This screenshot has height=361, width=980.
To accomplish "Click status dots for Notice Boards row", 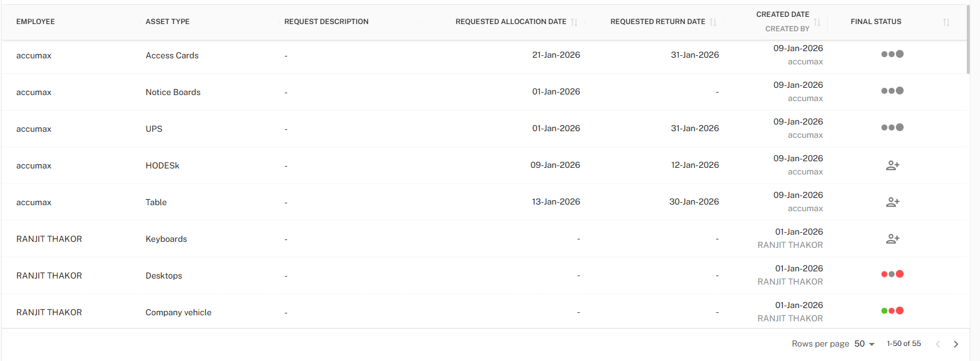I will pyautogui.click(x=892, y=91).
